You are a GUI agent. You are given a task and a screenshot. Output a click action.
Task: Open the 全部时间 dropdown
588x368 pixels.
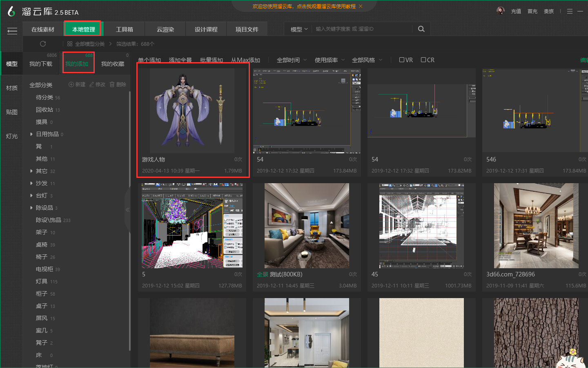292,60
